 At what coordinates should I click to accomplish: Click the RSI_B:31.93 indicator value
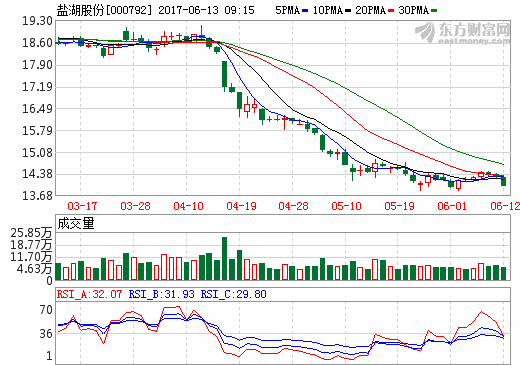click(x=161, y=294)
